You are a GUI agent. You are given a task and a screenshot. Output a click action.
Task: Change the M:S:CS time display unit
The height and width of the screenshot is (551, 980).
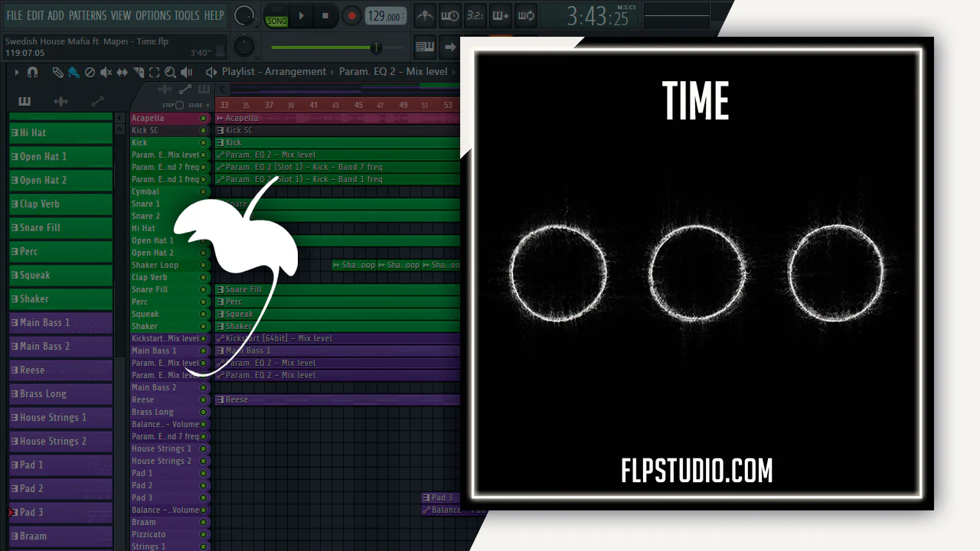click(x=626, y=7)
